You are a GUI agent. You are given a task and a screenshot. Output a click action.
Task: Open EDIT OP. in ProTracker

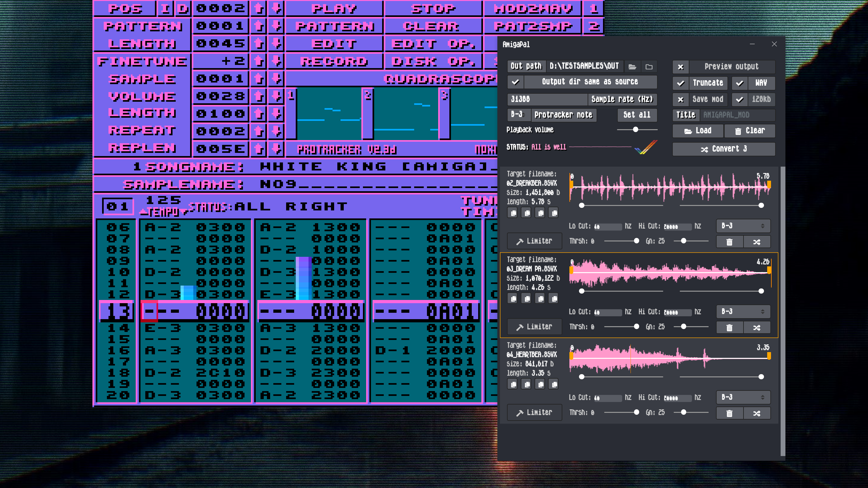point(433,44)
